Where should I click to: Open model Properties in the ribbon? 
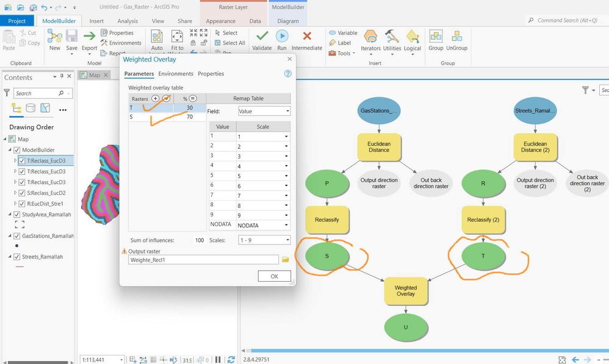coord(117,33)
